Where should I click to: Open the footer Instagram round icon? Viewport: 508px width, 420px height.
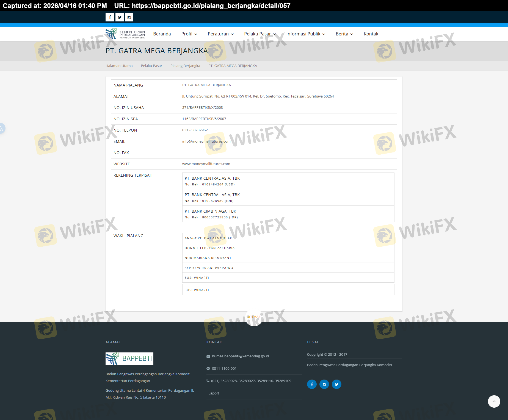point(324,384)
